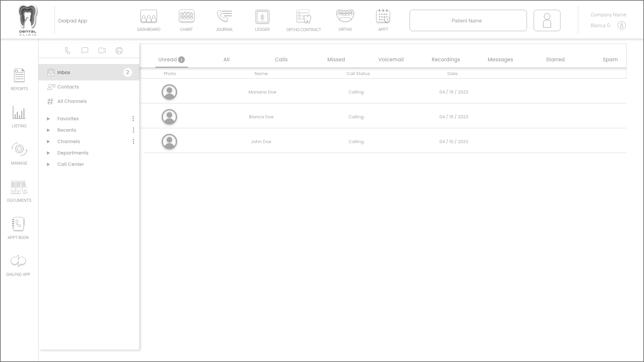The width and height of the screenshot is (644, 362).
Task: Select Inbox in the Dialpad panel
Action: (89, 72)
